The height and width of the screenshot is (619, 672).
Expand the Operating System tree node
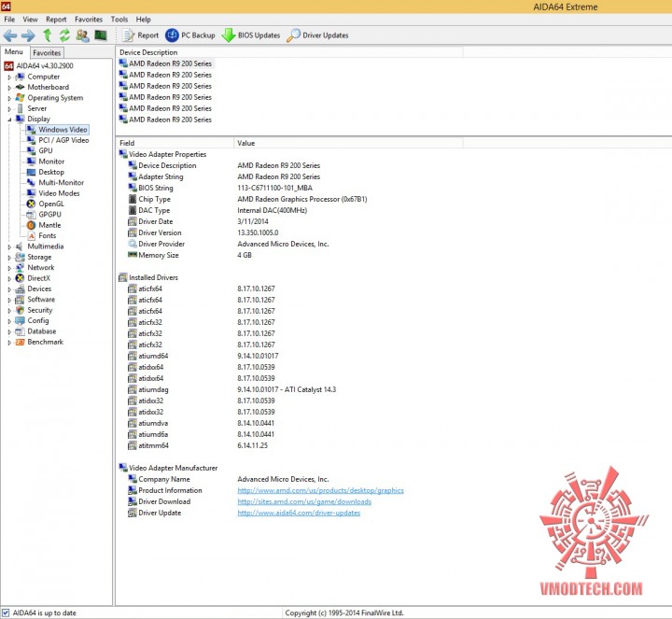[x=9, y=98]
